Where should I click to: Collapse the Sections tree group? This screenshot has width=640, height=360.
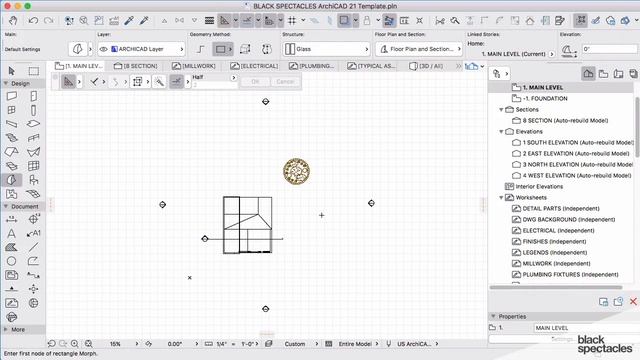(501, 110)
